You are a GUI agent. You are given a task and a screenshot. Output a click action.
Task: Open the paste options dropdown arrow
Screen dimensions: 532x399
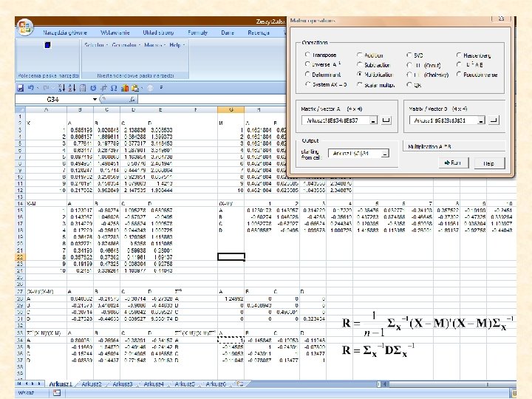click(x=141, y=88)
